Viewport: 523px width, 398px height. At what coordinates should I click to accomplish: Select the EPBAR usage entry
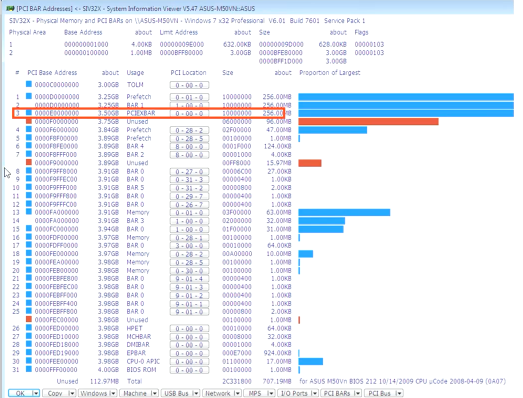pyautogui.click(x=136, y=353)
